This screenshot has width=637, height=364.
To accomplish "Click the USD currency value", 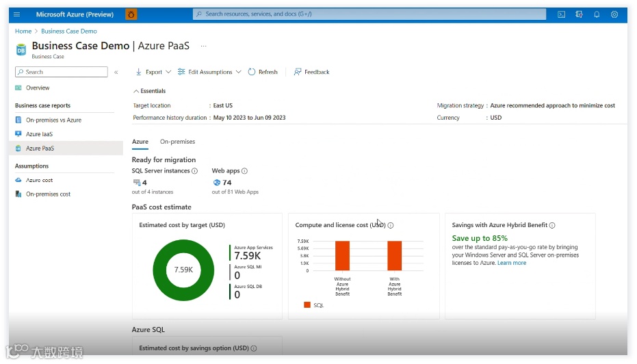I will pos(496,118).
